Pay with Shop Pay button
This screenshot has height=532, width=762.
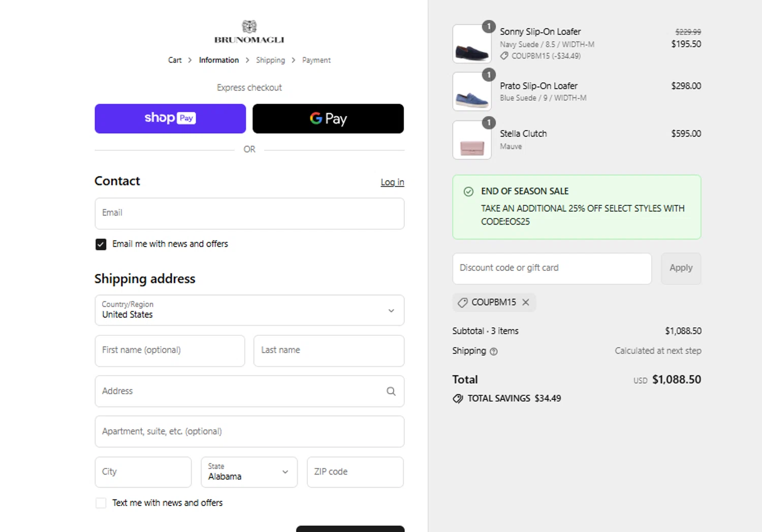[x=170, y=118]
